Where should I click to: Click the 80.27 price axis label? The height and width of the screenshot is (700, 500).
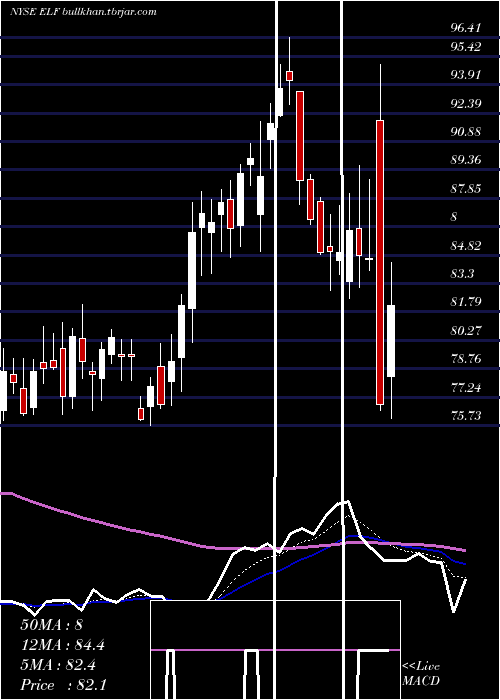466,330
